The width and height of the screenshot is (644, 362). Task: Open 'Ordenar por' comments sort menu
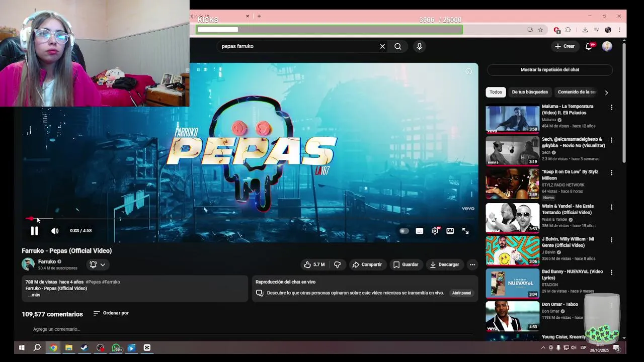coord(111,313)
